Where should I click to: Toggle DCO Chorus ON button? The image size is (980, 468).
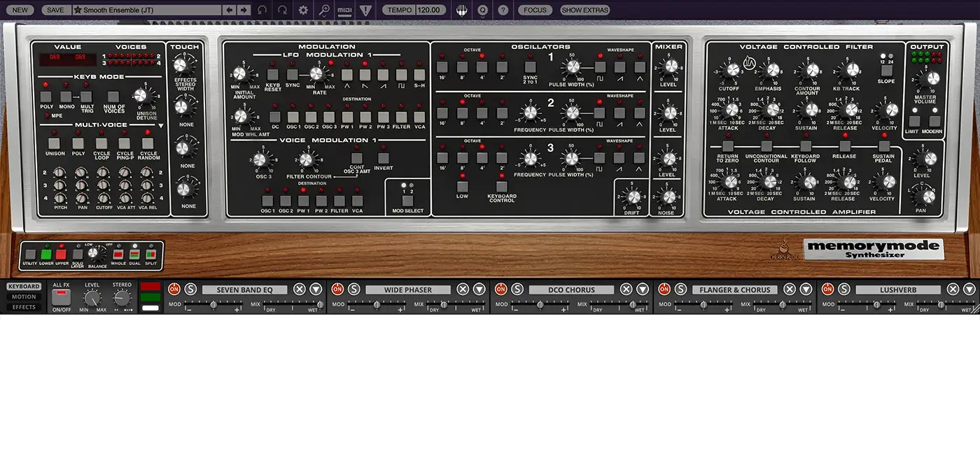(500, 289)
